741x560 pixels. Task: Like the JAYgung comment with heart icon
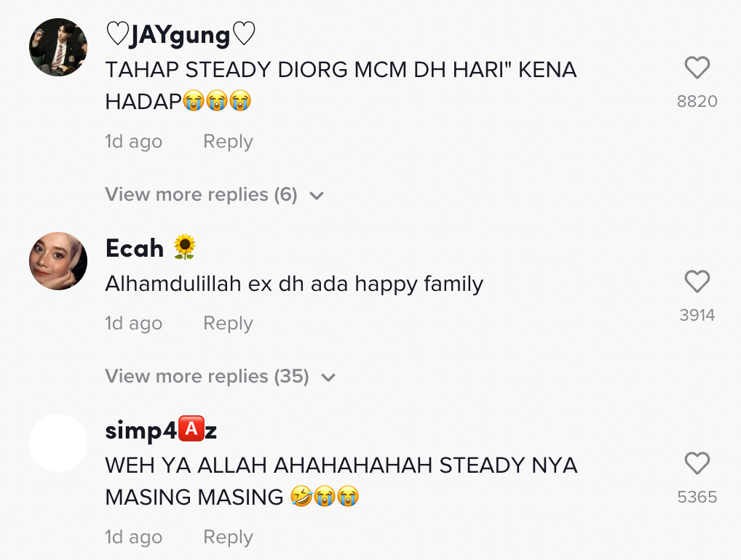(x=697, y=68)
